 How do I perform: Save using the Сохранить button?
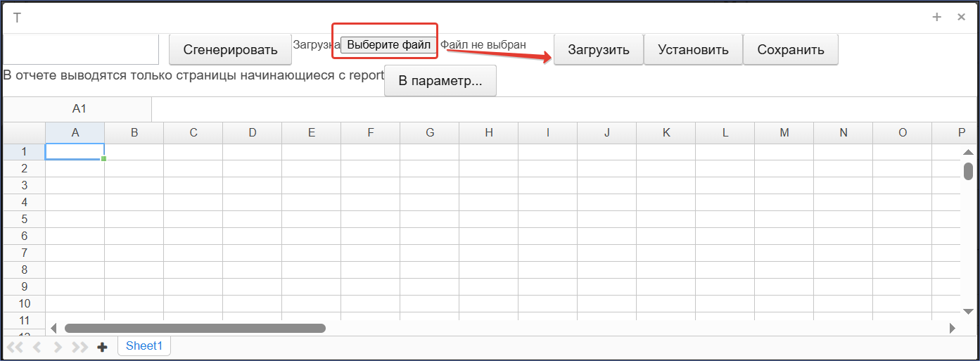pyautogui.click(x=791, y=50)
